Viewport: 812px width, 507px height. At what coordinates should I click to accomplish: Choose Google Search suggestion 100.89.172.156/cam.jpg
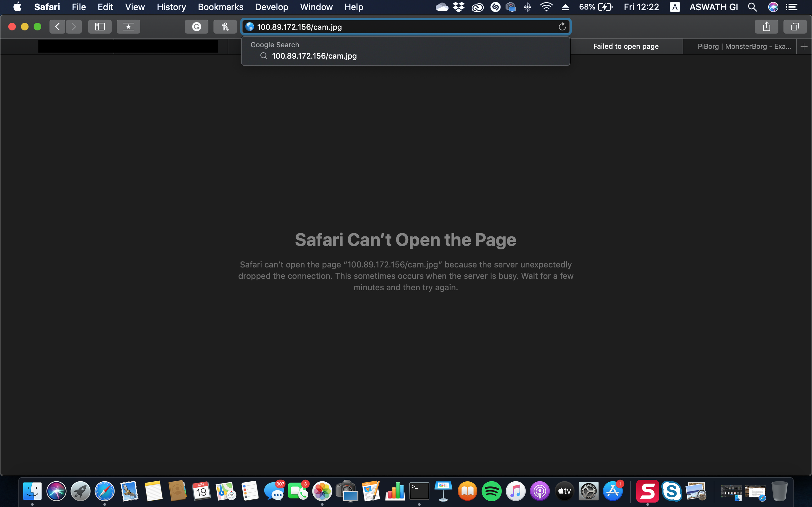click(x=314, y=56)
